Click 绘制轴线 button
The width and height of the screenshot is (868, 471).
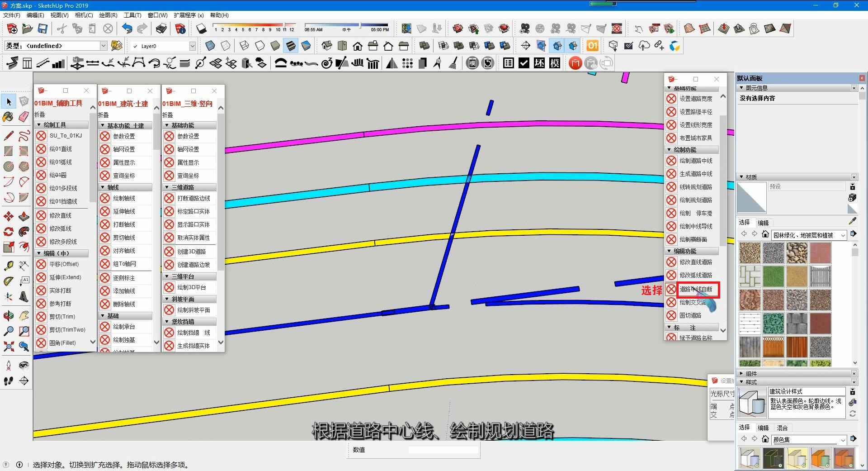pos(125,198)
